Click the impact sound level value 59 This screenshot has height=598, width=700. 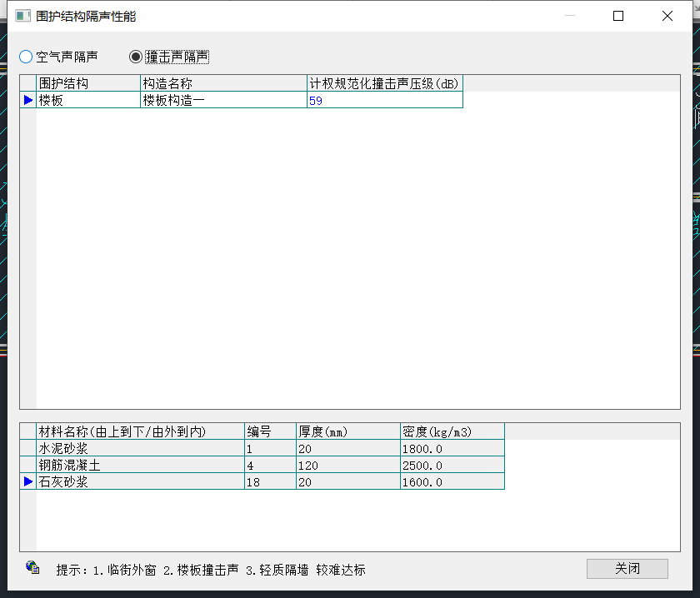[x=384, y=101]
